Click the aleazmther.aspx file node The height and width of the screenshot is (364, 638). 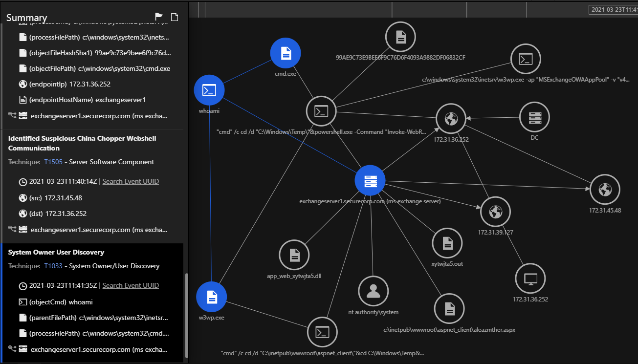pos(449,309)
